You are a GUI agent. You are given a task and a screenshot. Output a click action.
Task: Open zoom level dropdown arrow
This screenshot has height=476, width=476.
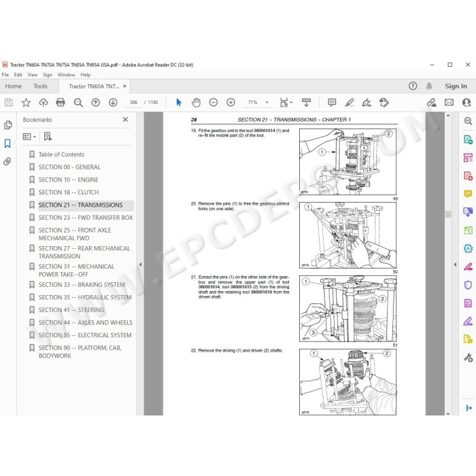(x=267, y=103)
